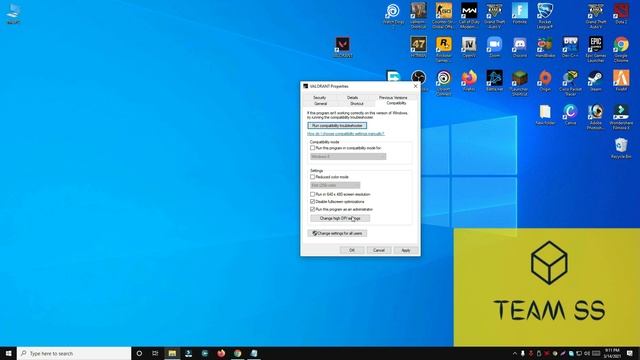Open Task View on the taskbar
The width and height of the screenshot is (640, 360).
[x=156, y=353]
